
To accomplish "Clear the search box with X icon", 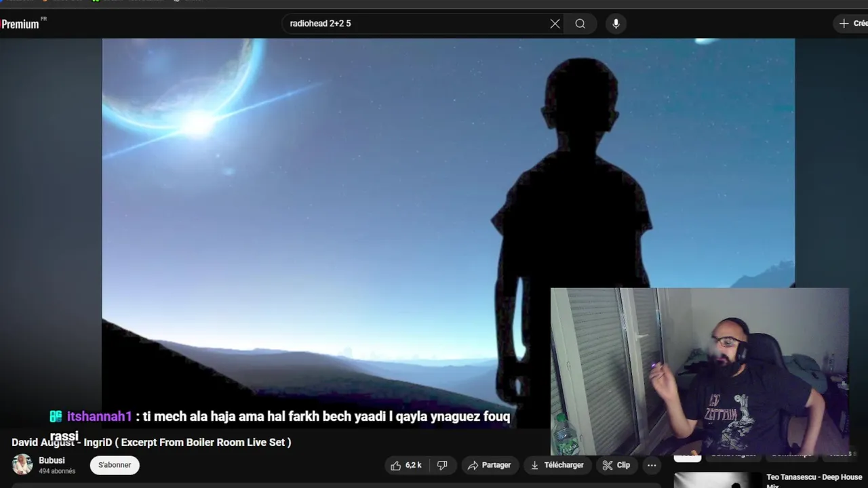I will (x=555, y=24).
